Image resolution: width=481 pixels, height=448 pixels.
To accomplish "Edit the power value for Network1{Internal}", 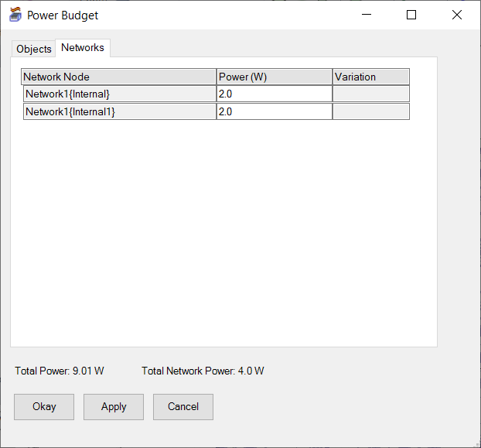I will (274, 94).
